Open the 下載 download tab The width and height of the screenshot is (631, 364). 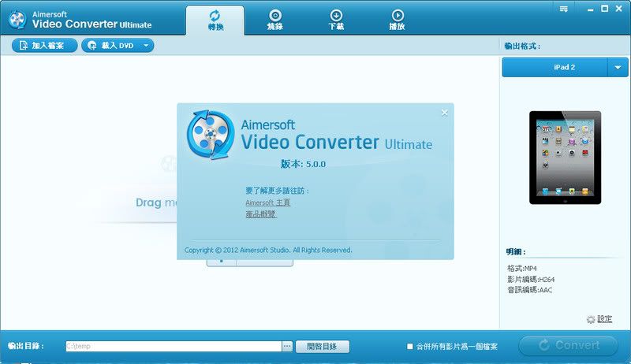tap(336, 20)
